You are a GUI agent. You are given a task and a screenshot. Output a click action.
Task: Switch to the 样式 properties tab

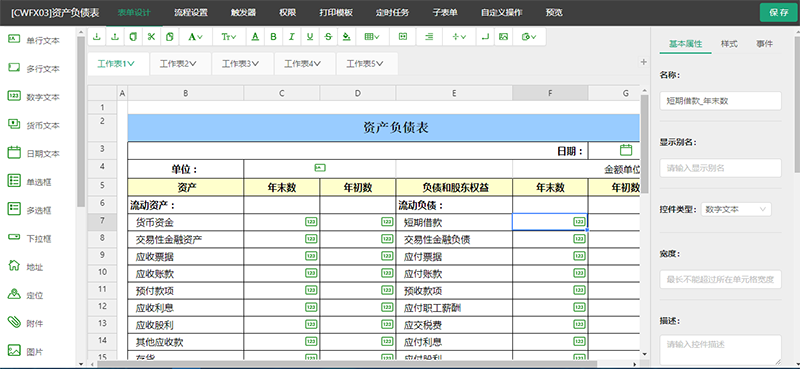(x=729, y=44)
